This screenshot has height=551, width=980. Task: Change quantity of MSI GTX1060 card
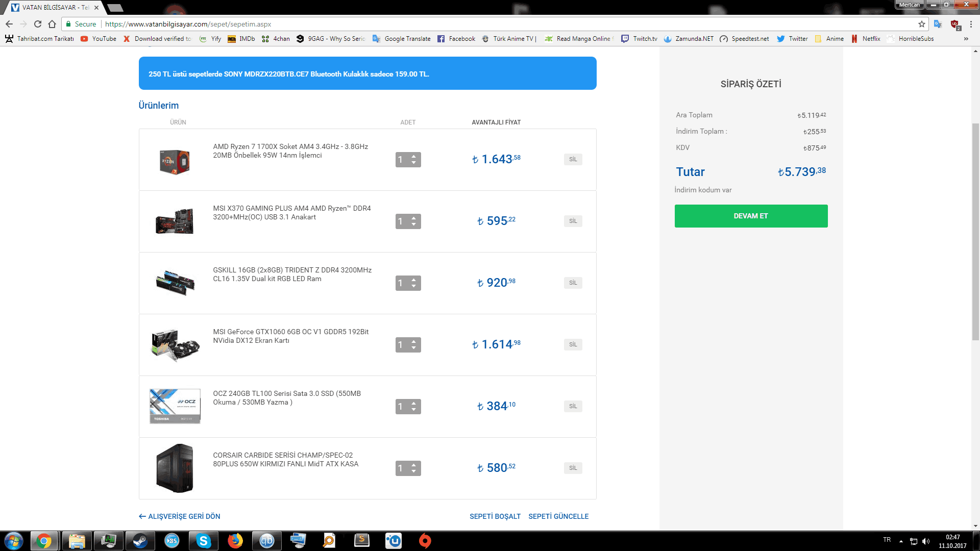click(408, 345)
